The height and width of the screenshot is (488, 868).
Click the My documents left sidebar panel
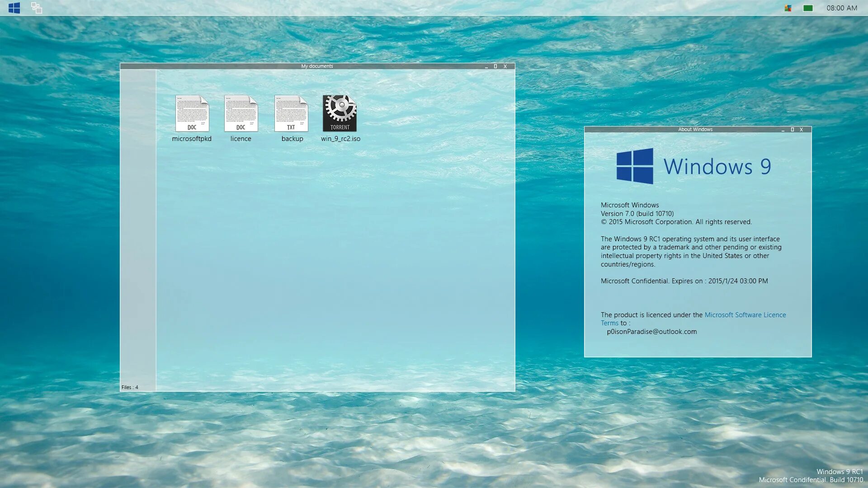pos(138,226)
